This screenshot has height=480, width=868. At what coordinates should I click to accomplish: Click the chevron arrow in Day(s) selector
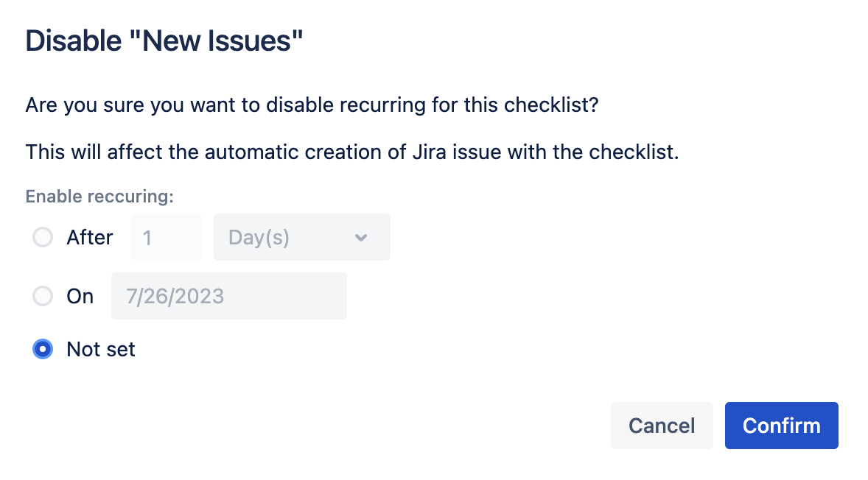pyautogui.click(x=360, y=238)
